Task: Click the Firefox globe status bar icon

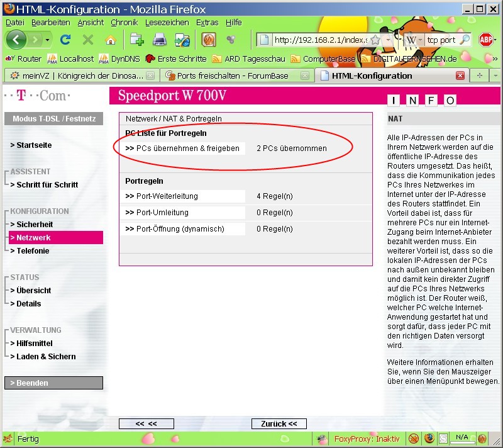Action: coord(429,439)
